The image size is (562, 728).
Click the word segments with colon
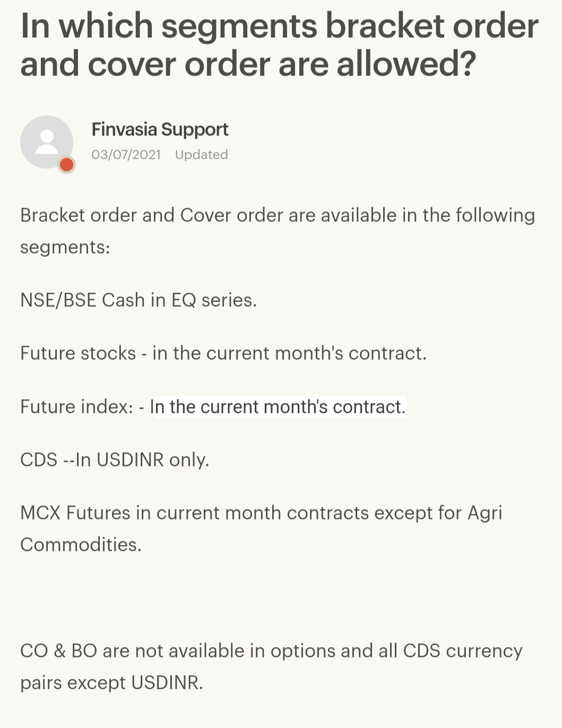[x=65, y=248]
